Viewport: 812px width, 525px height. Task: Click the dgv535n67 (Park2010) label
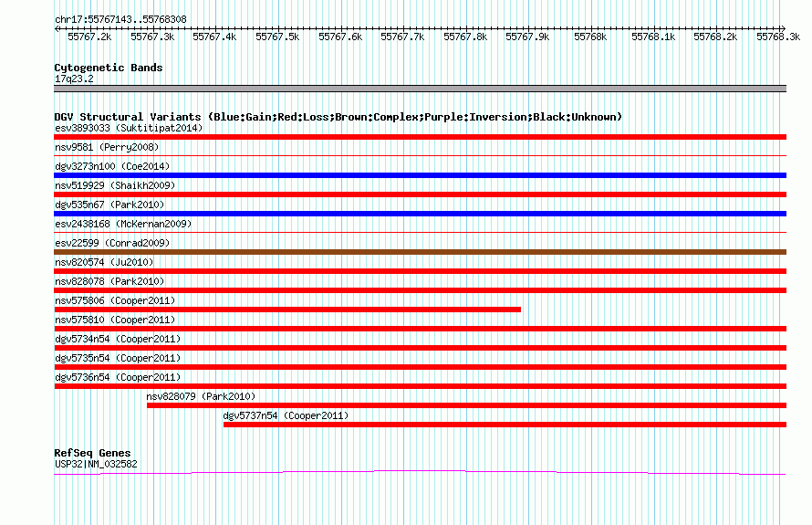pyautogui.click(x=109, y=205)
